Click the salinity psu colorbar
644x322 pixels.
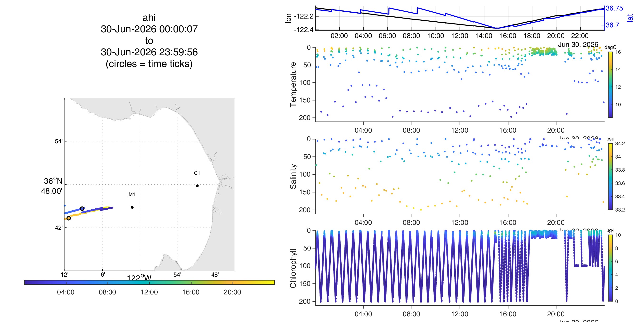[x=610, y=177]
